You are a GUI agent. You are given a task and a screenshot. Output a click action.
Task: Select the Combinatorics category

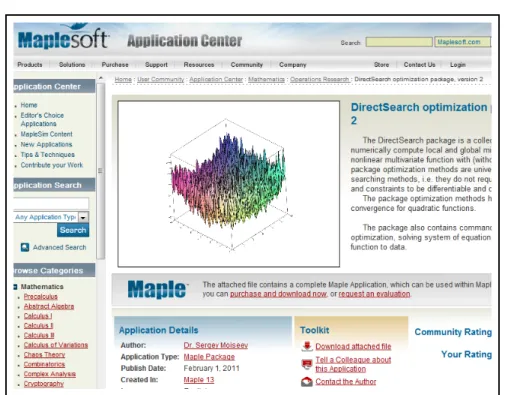(44, 364)
